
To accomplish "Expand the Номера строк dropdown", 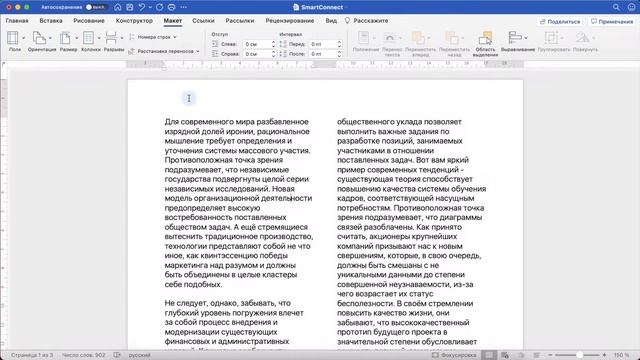I will (x=175, y=37).
